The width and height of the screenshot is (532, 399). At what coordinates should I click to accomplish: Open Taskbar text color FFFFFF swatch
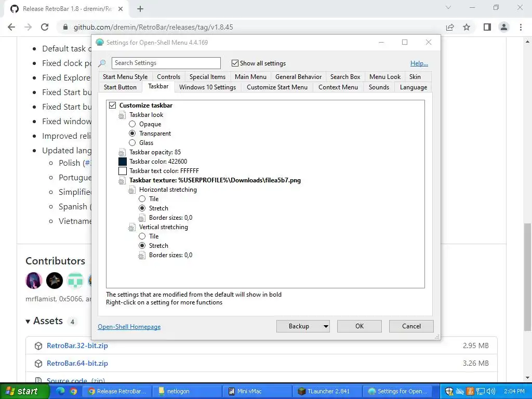[x=123, y=171]
